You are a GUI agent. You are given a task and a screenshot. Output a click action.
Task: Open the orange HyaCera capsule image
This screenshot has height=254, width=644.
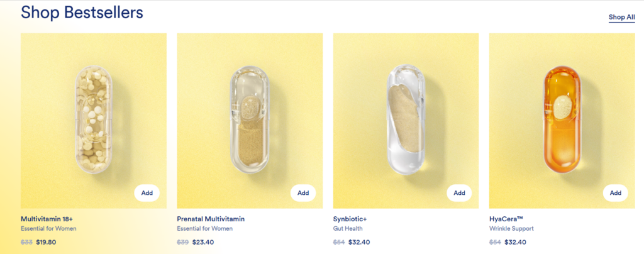click(562, 119)
